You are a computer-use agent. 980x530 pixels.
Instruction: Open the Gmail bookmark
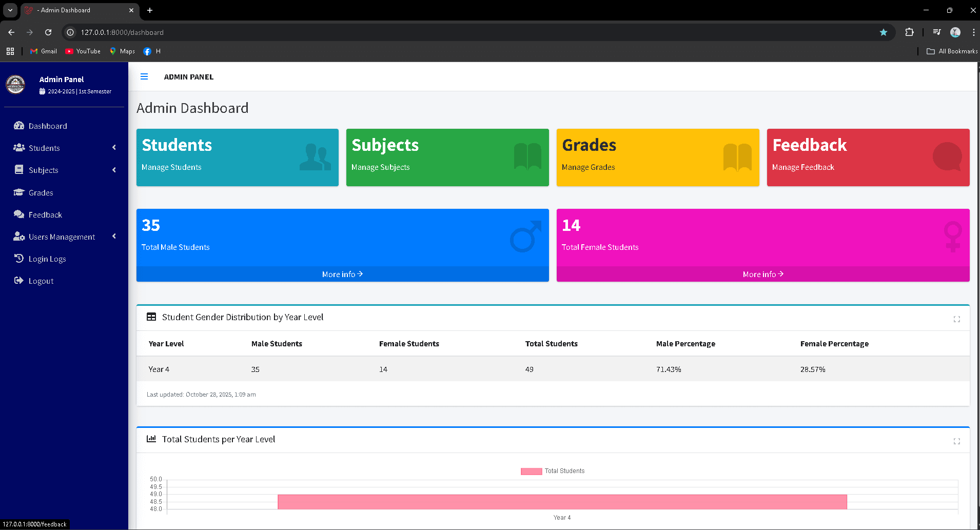(x=44, y=51)
